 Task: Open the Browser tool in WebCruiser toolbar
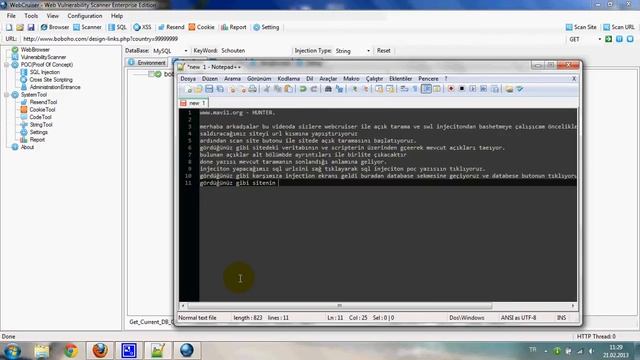tap(55, 27)
